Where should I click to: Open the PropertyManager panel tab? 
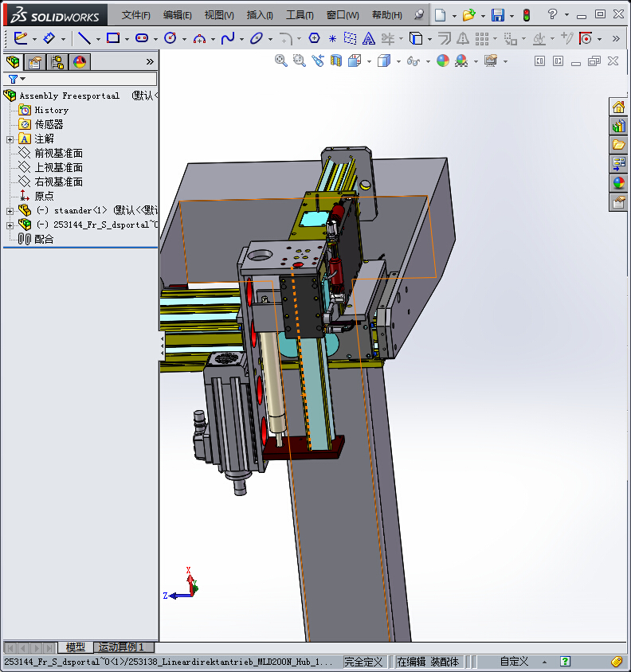[x=34, y=62]
